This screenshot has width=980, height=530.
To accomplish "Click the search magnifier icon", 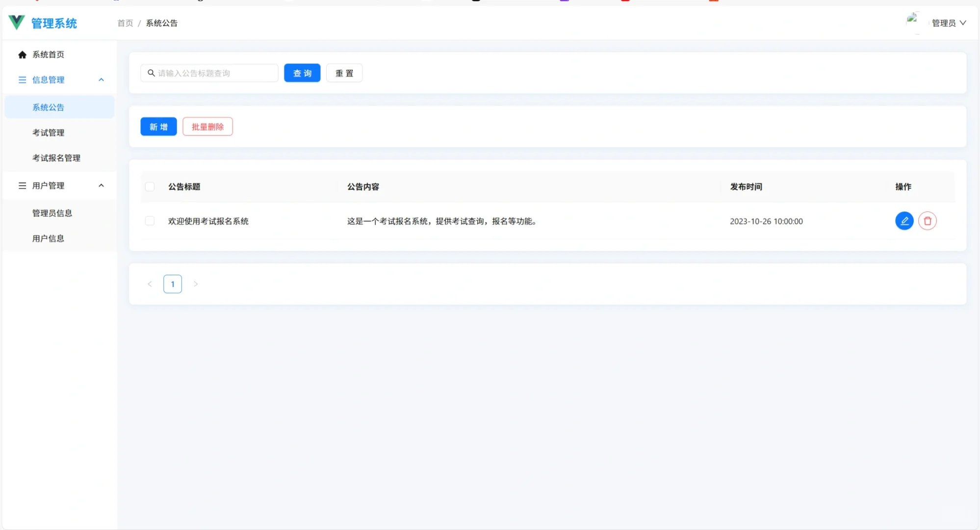I will 151,73.
